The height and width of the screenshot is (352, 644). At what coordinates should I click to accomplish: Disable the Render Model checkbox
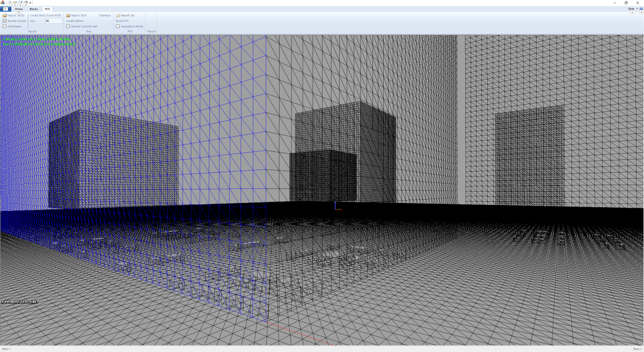point(4,20)
